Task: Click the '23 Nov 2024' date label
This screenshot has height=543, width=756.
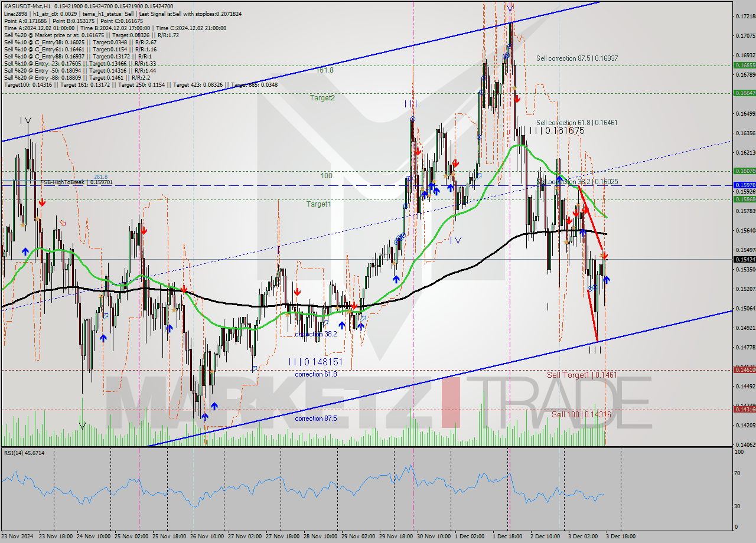Action: click(x=17, y=537)
